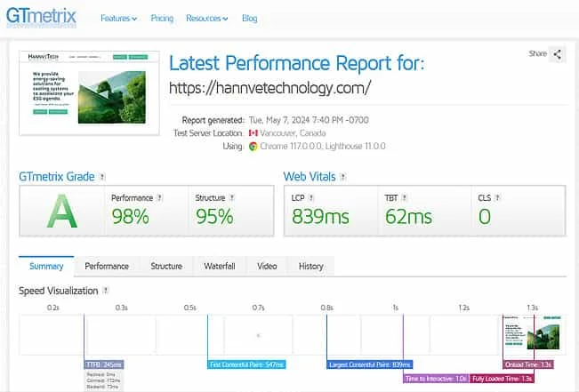Click the Canada flag icon
Viewport: 579px width, 392px height.
253,132
